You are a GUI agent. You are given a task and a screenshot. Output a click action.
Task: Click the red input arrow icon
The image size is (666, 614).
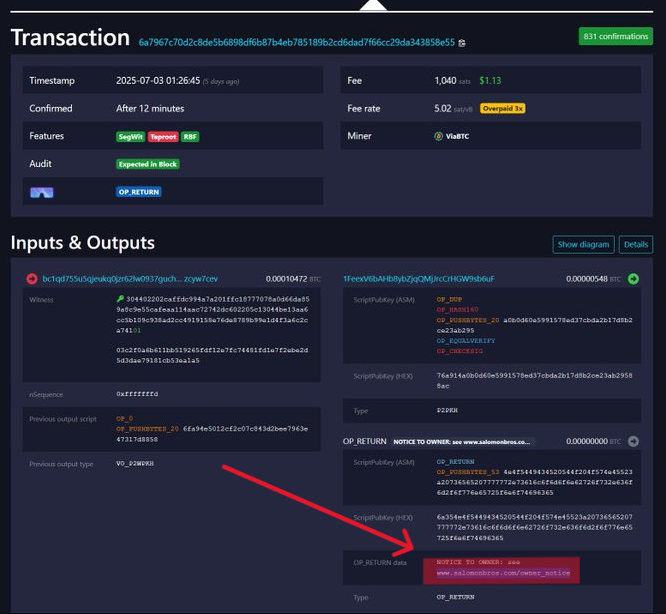click(32, 278)
